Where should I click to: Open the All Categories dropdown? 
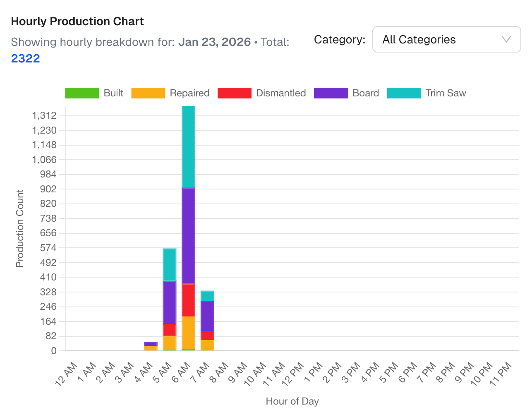coord(446,39)
